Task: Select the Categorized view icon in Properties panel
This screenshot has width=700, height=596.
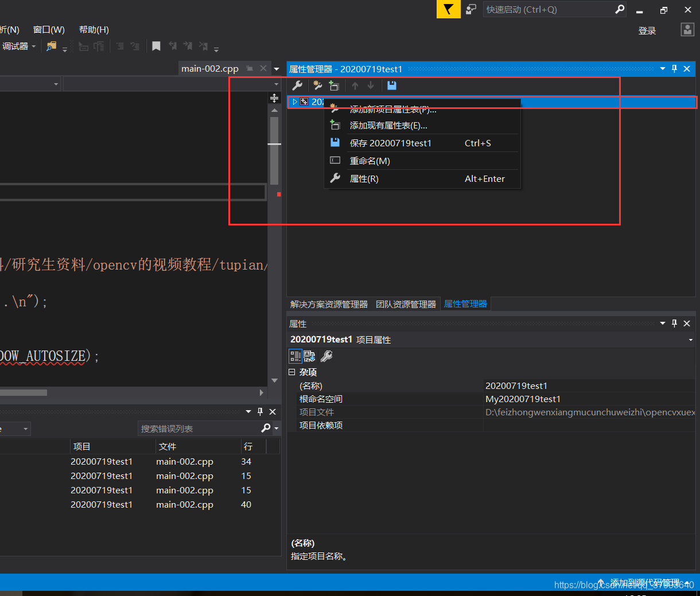Action: [x=295, y=356]
